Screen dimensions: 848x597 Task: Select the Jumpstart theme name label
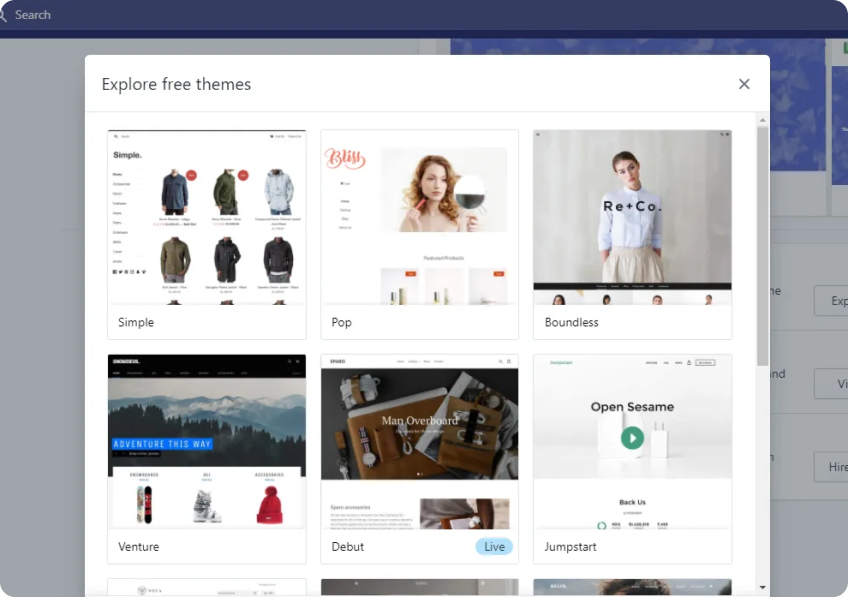coord(570,547)
